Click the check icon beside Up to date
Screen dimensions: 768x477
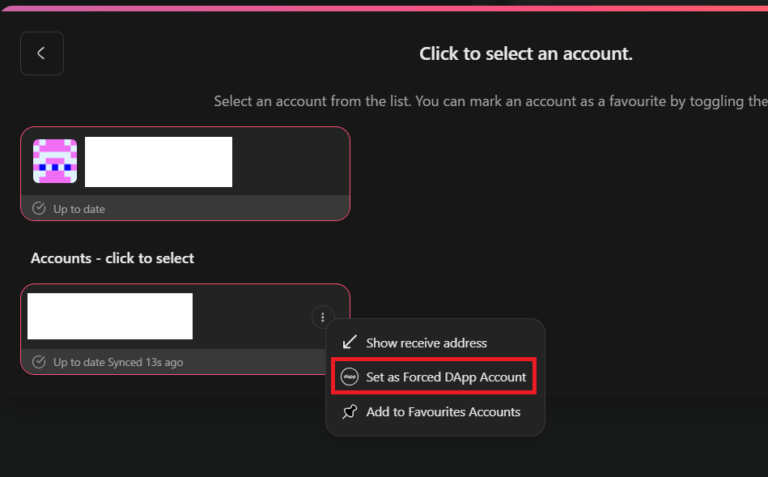point(39,209)
